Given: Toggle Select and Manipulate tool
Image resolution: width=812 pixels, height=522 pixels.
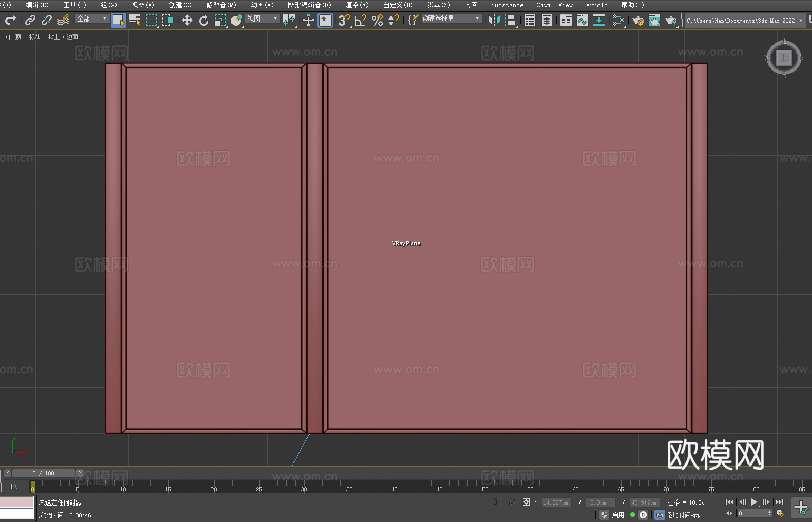Looking at the screenshot, I should (308, 21).
